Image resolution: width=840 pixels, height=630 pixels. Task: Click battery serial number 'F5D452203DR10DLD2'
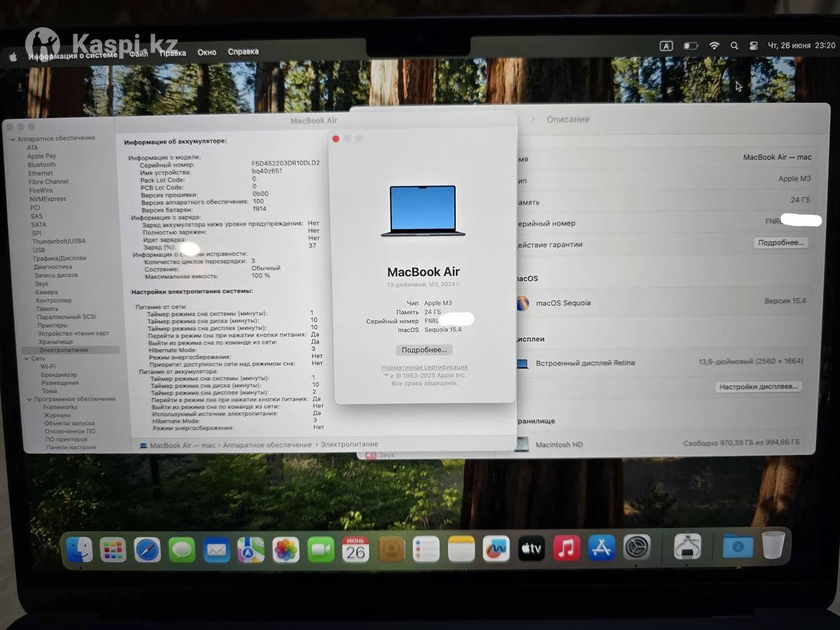pyautogui.click(x=286, y=163)
